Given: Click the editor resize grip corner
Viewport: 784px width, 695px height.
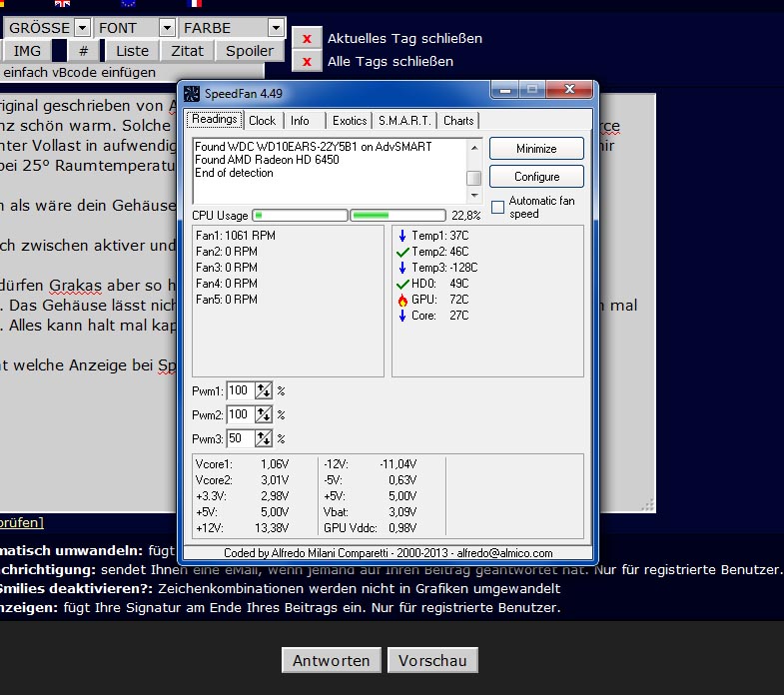Looking at the screenshot, I should (x=648, y=505).
